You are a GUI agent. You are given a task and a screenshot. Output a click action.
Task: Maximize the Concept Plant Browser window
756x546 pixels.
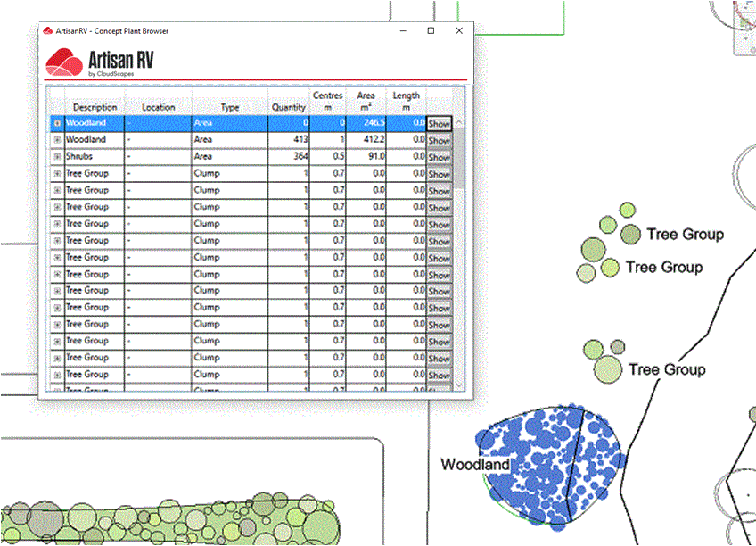431,31
